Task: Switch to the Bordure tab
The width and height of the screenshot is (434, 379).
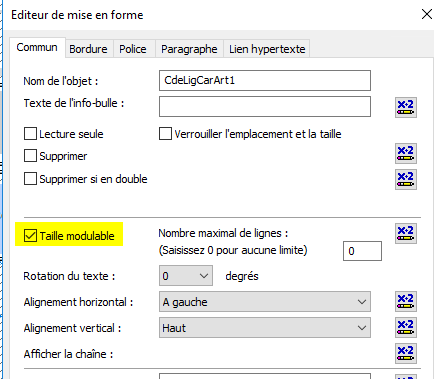Action: 88,49
